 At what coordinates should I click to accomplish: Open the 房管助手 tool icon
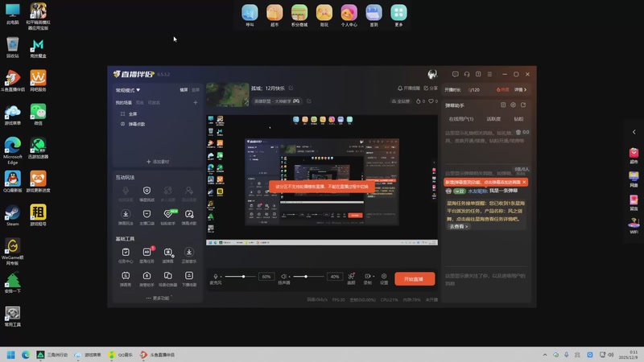(x=147, y=278)
